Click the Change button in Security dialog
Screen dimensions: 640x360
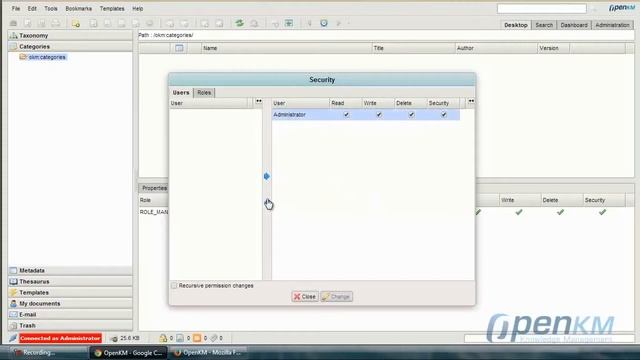pos(336,297)
